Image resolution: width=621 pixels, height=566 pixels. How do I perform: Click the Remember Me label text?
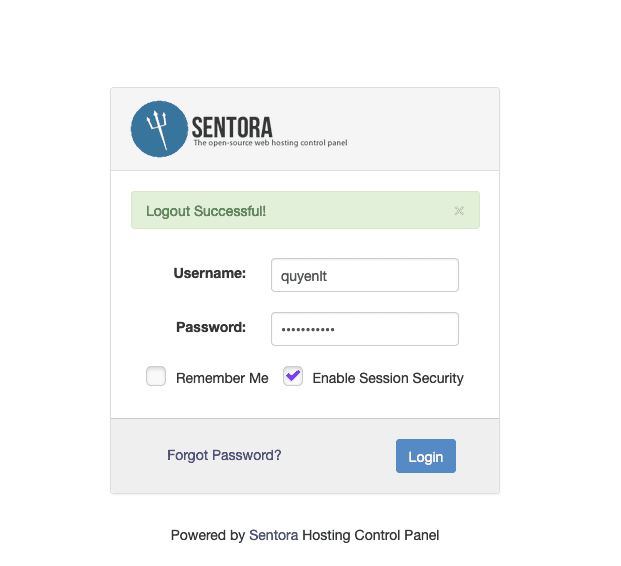point(222,378)
